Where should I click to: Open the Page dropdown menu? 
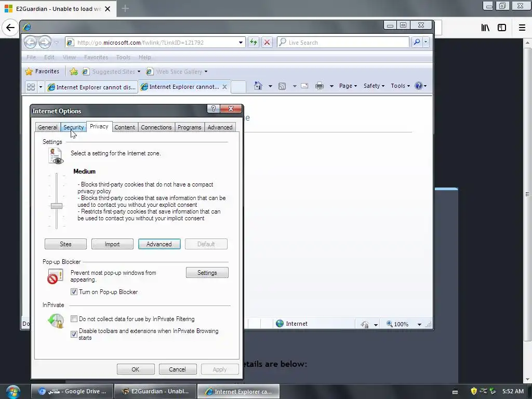tap(348, 86)
